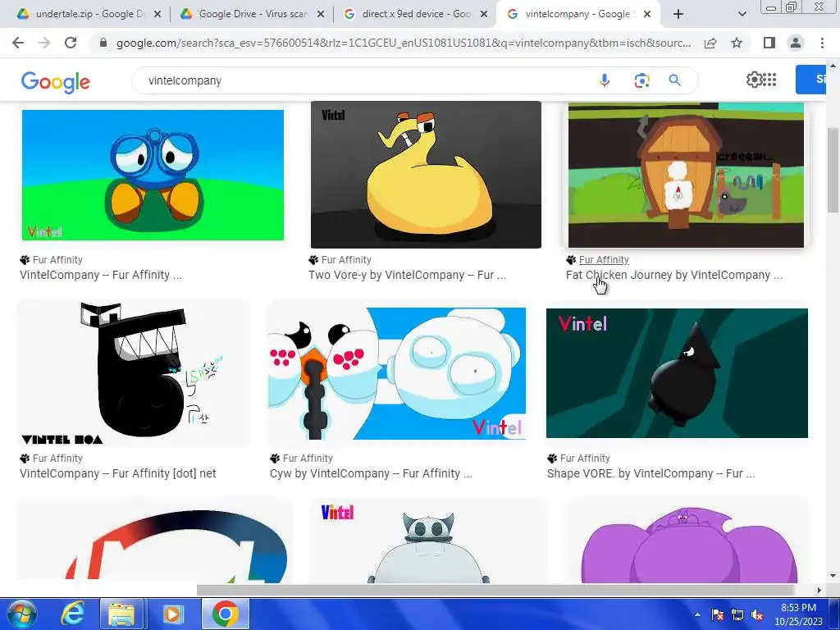Start voice search with microphone icon
The width and height of the screenshot is (840, 630).
tap(605, 80)
